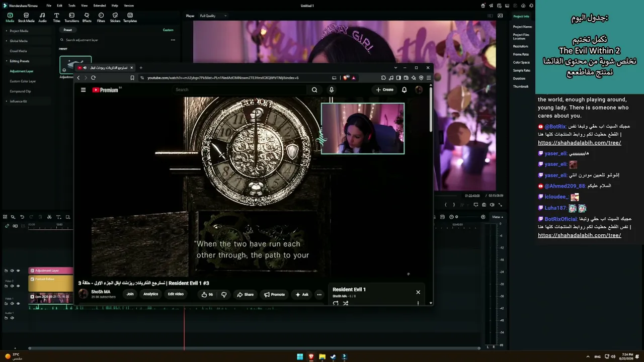Open more actions menu beside the Ask button

point(319,295)
